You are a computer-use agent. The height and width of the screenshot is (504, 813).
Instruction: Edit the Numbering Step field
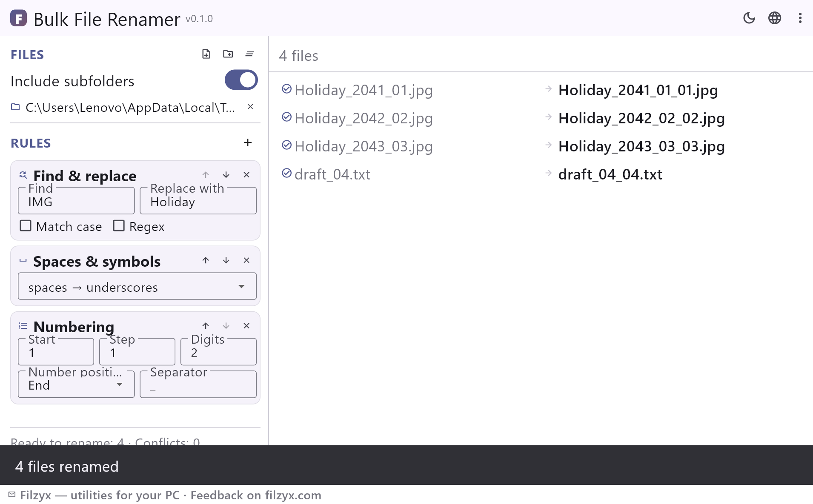(x=137, y=352)
